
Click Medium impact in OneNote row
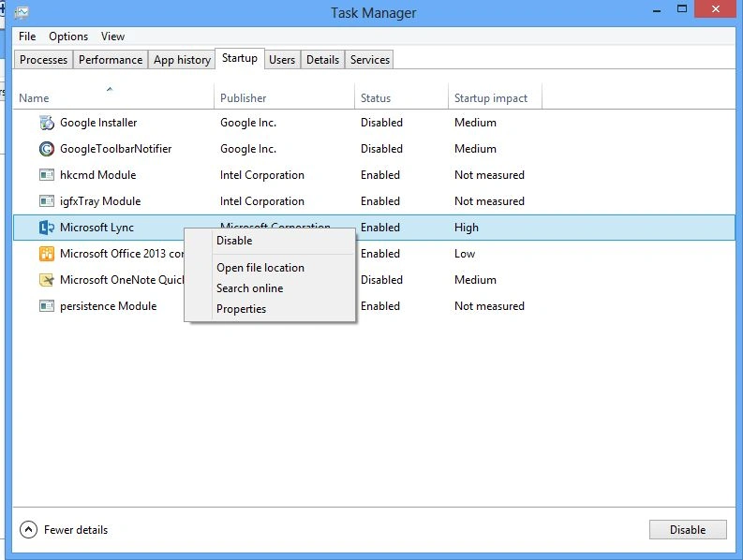point(475,280)
